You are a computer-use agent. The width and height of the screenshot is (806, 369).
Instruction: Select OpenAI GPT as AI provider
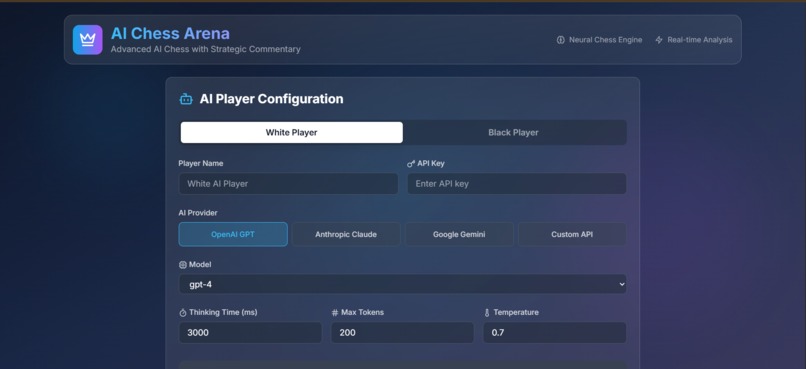point(233,234)
